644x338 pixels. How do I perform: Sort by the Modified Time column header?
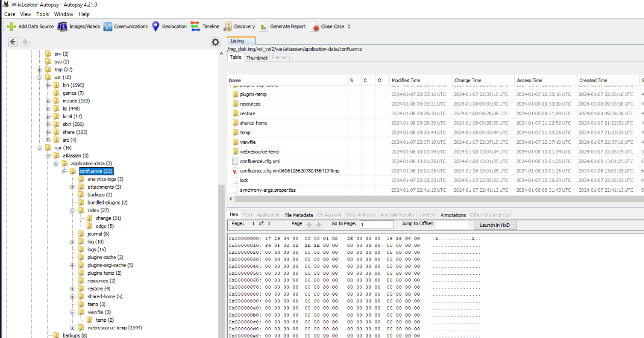(x=420, y=81)
